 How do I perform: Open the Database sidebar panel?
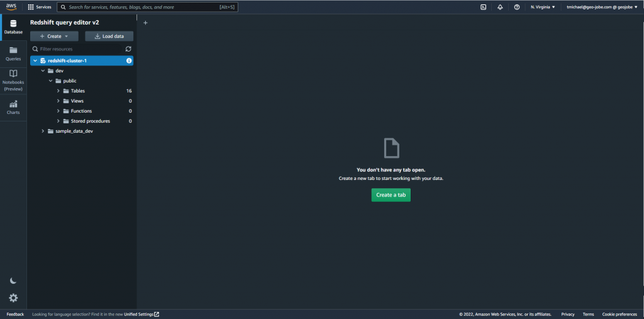(x=13, y=26)
